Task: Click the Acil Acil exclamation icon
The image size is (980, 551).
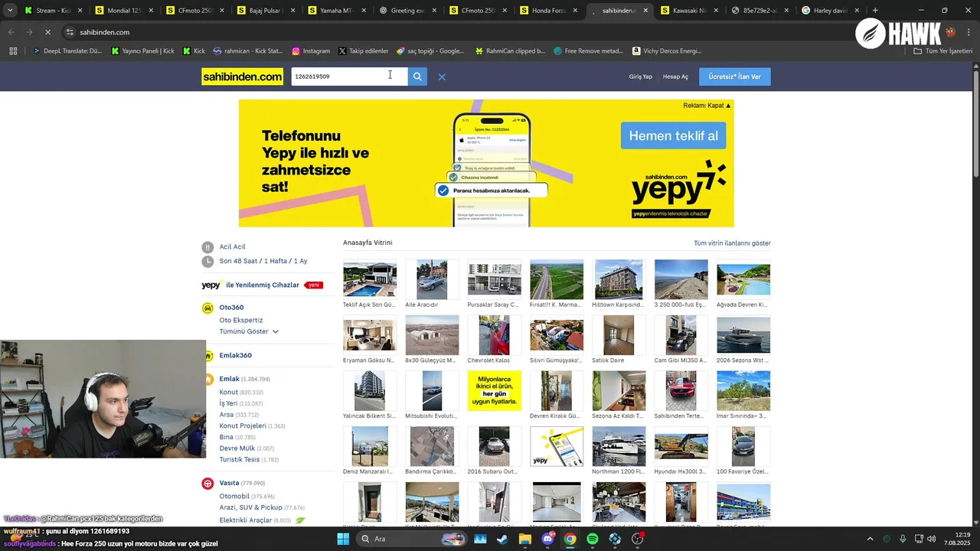Action: pos(207,247)
